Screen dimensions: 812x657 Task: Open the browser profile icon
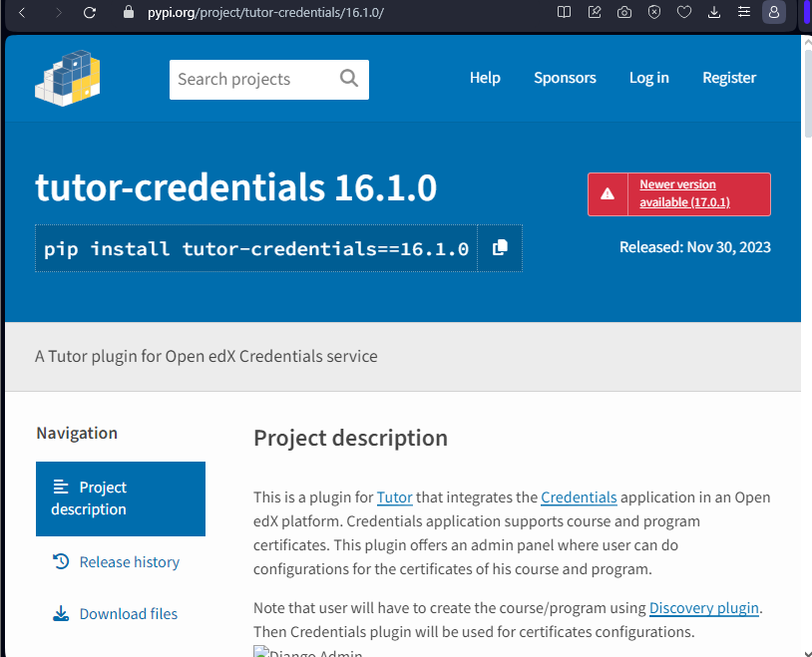coord(774,12)
